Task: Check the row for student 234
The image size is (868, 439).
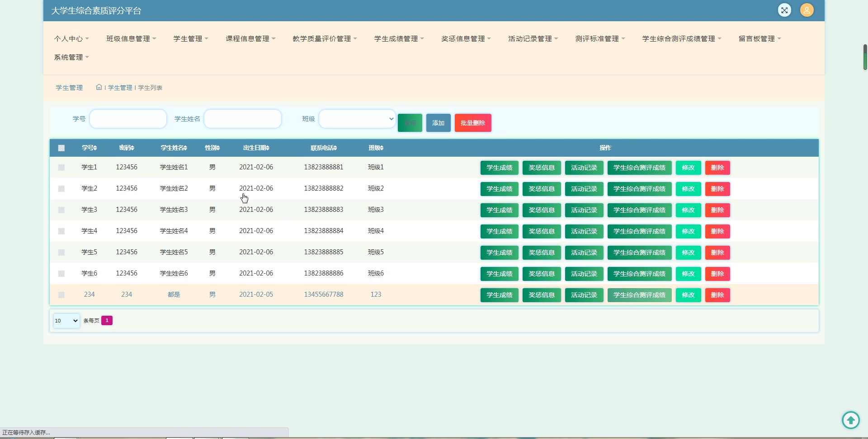Action: point(61,295)
